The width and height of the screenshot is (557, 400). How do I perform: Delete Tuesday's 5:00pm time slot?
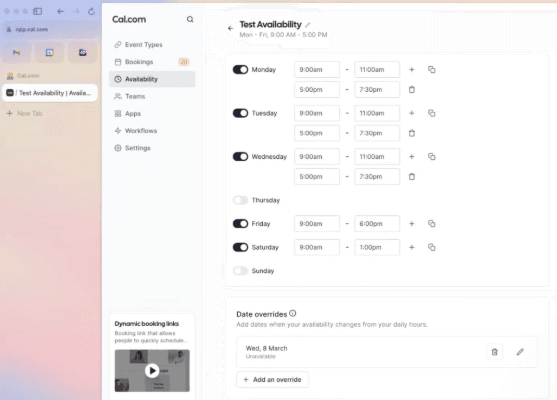coord(412,133)
